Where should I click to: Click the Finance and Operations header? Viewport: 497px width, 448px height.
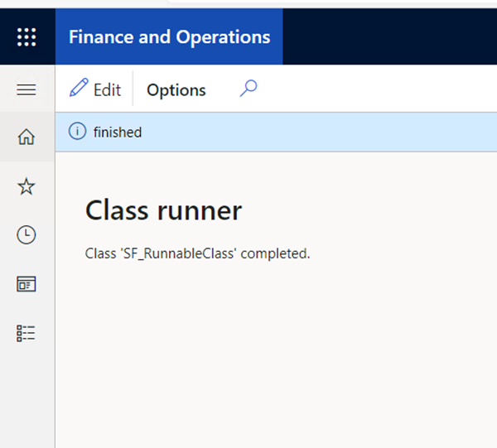pyautogui.click(x=169, y=36)
